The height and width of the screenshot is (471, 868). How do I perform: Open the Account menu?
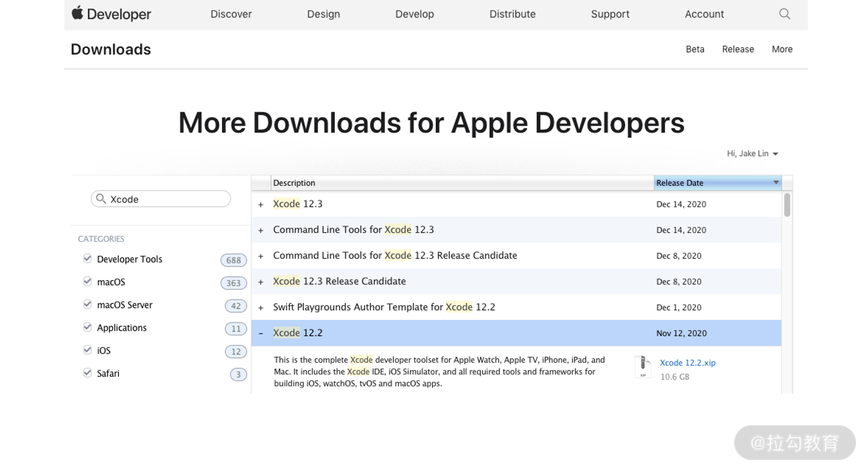[x=704, y=14]
